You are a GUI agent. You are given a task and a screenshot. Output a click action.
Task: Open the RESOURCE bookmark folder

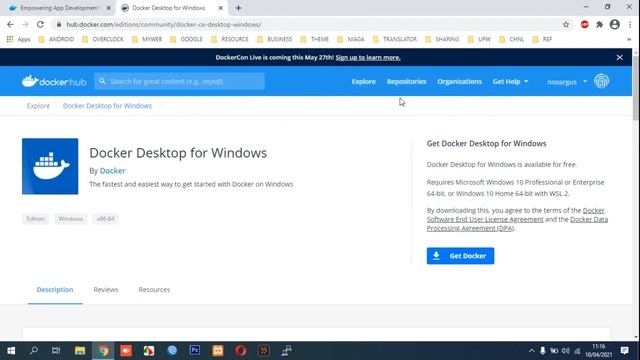coord(230,39)
